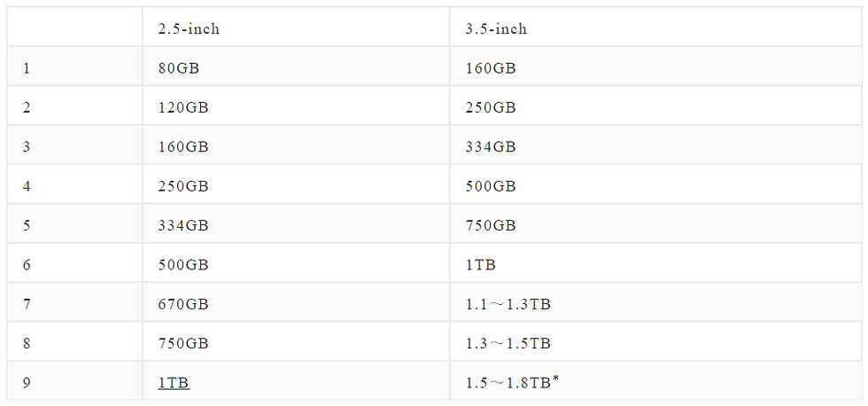Viewport: 868px width, 406px height.
Task: Select the 160GB cell in row 3
Action: (x=296, y=145)
